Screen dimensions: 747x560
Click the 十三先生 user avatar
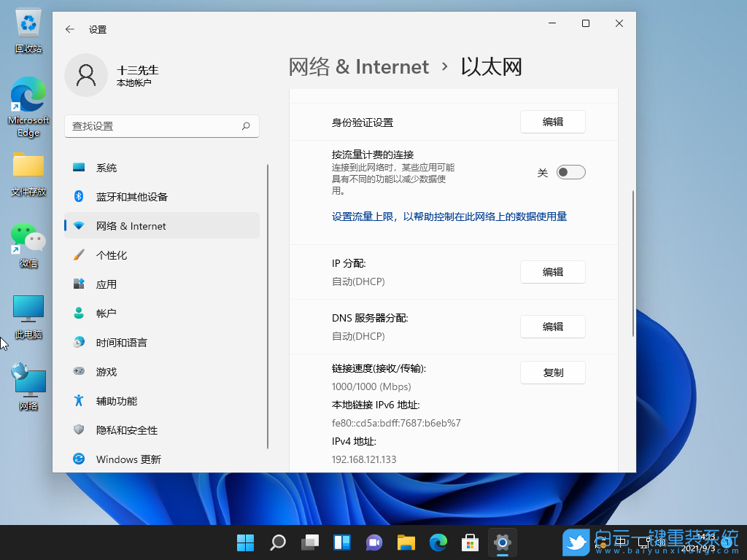pyautogui.click(x=86, y=74)
